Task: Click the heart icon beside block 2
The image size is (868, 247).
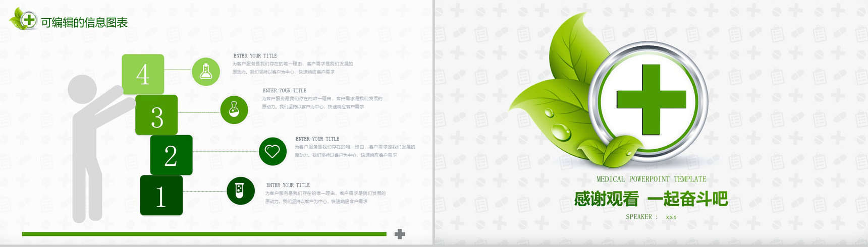Action: coord(273,151)
